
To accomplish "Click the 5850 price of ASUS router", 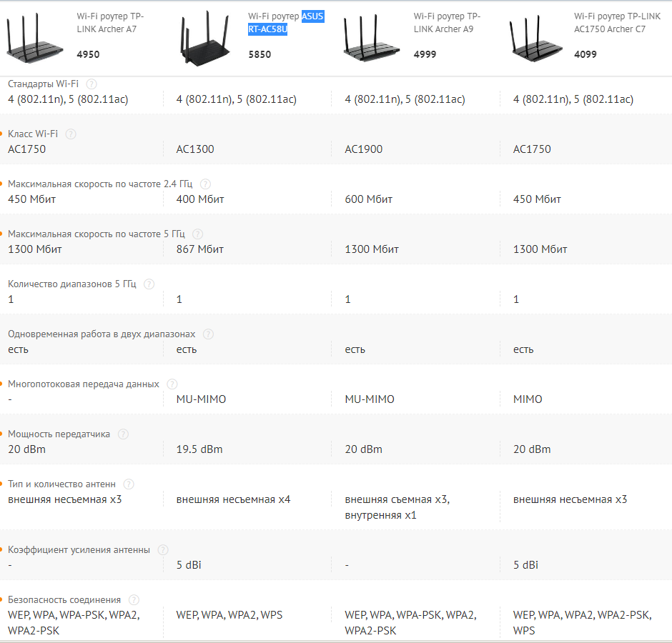I will click(260, 54).
